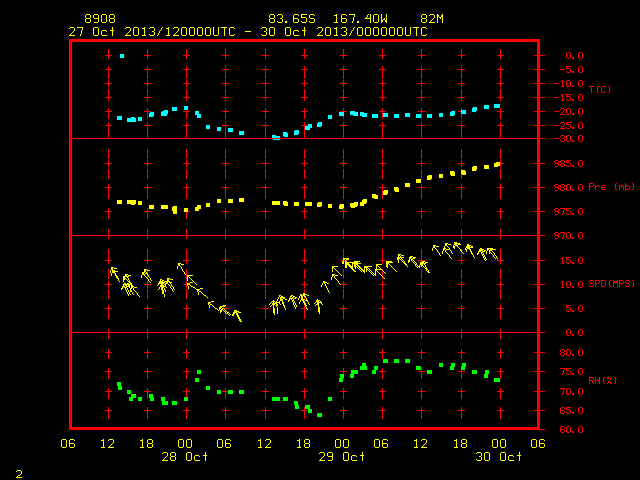
Task: Click station ID 8908 in the header
Action: (100, 19)
